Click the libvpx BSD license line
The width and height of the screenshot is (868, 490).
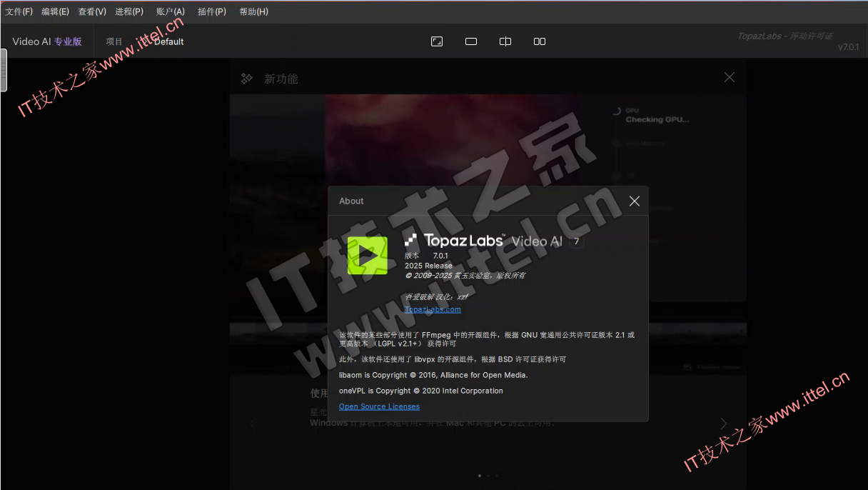click(x=453, y=359)
